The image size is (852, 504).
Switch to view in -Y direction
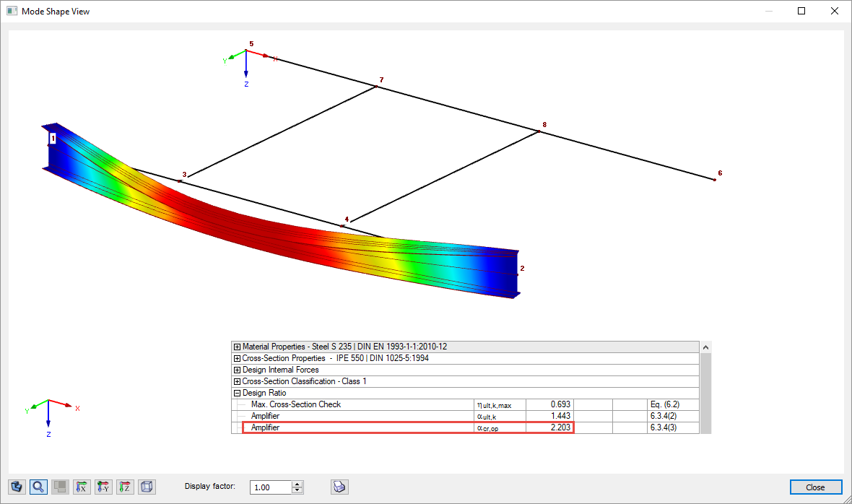click(x=103, y=486)
